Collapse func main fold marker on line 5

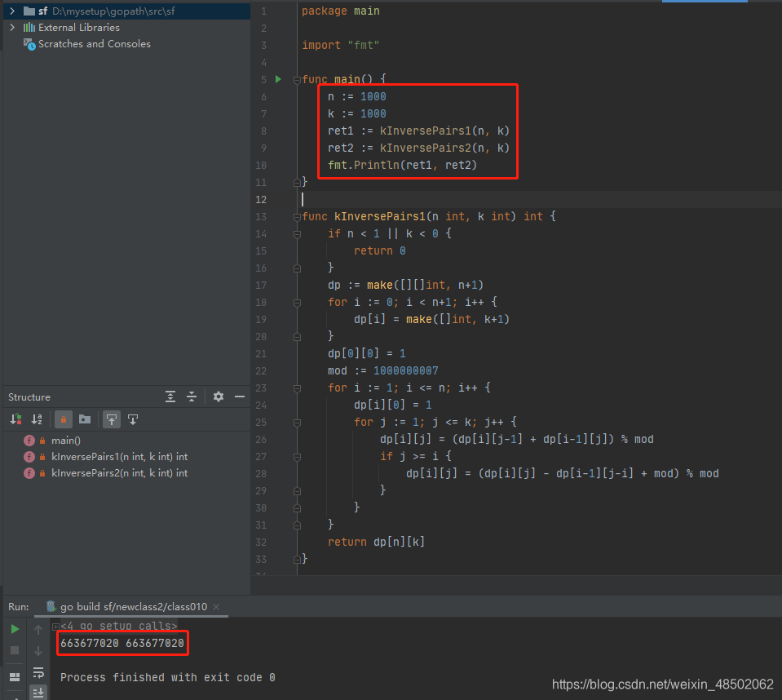click(297, 80)
